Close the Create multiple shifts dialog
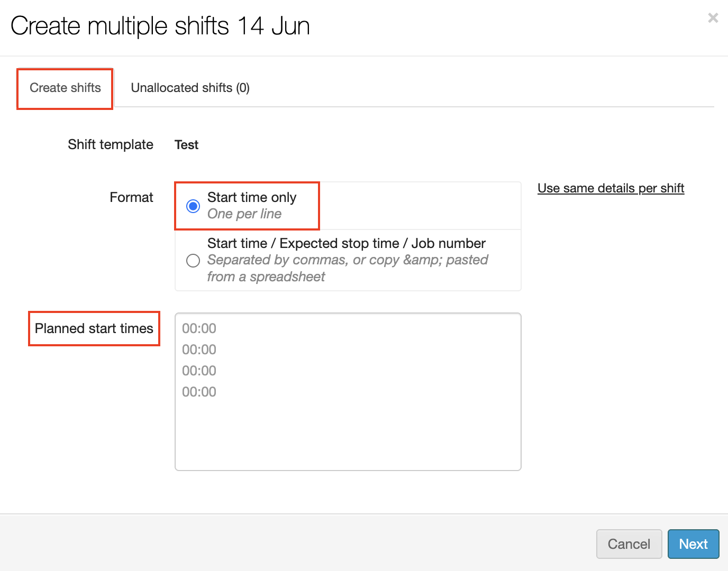This screenshot has height=571, width=728. [x=713, y=18]
